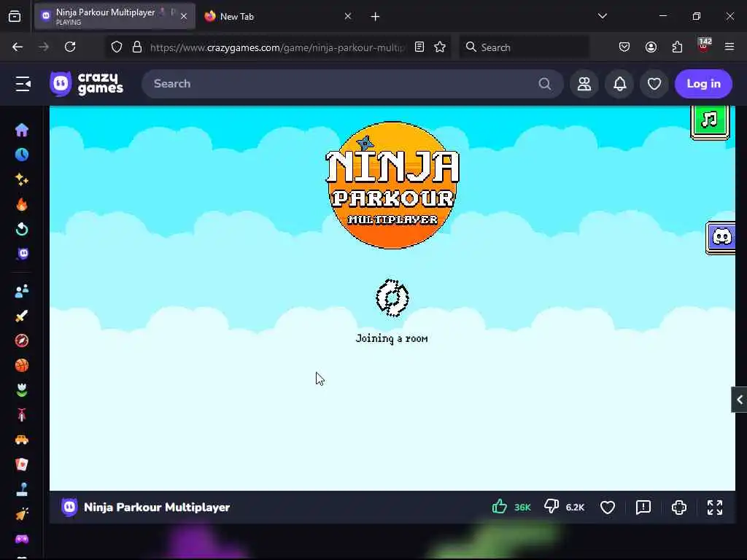Enter fullscreen mode

715,507
